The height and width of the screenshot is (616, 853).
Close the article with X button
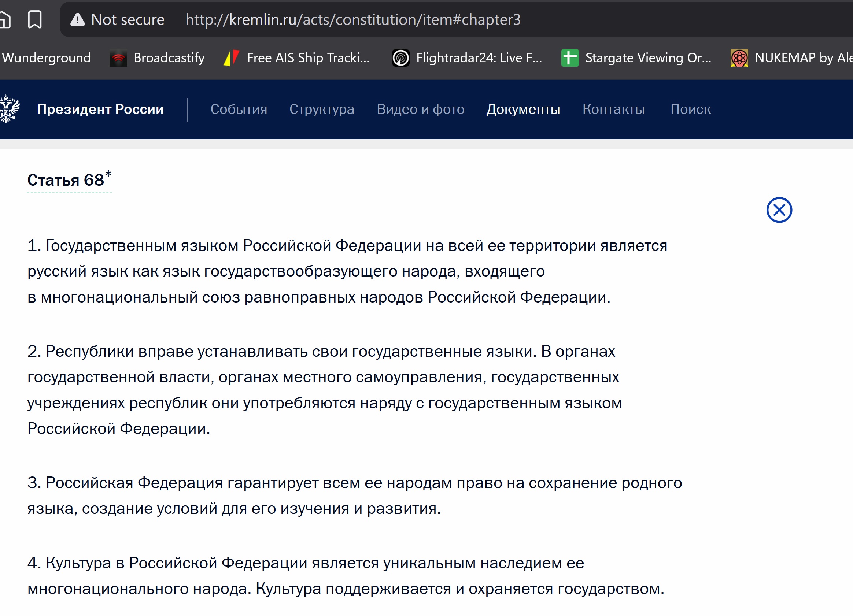pyautogui.click(x=779, y=210)
